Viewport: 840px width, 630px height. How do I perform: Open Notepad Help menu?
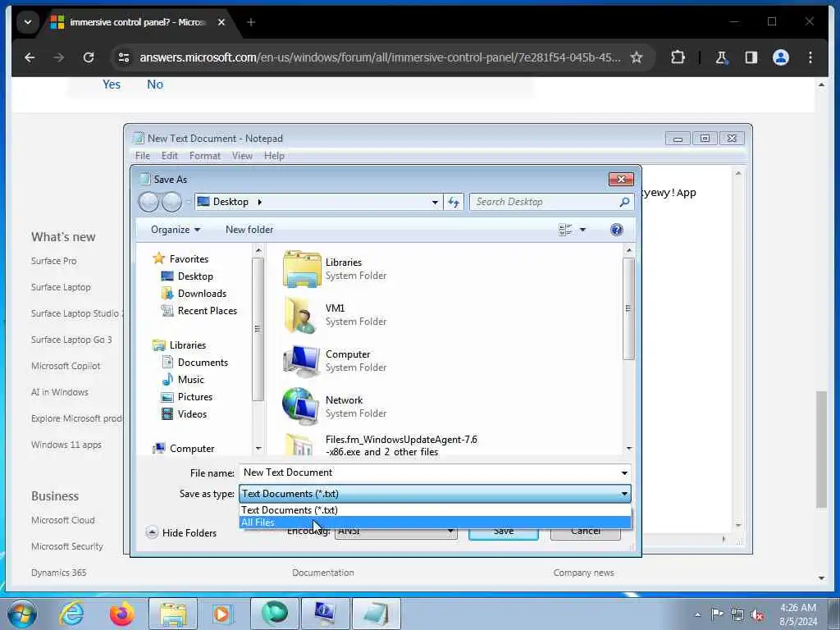[274, 156]
